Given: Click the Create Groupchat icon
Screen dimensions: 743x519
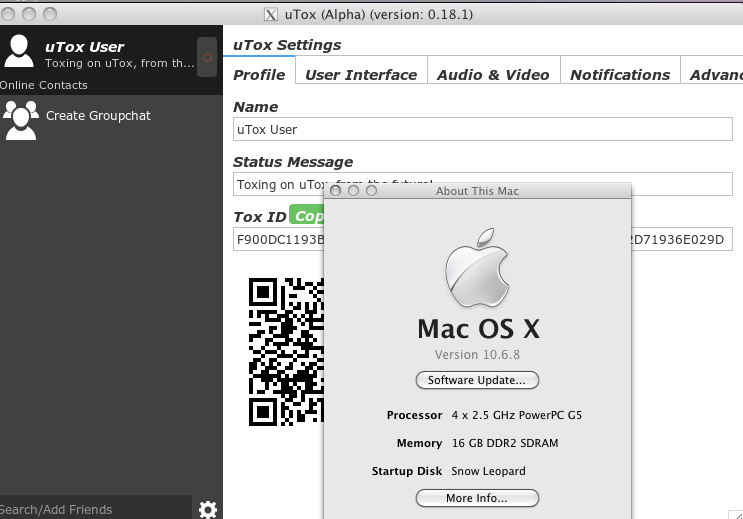Looking at the screenshot, I should (x=21, y=120).
